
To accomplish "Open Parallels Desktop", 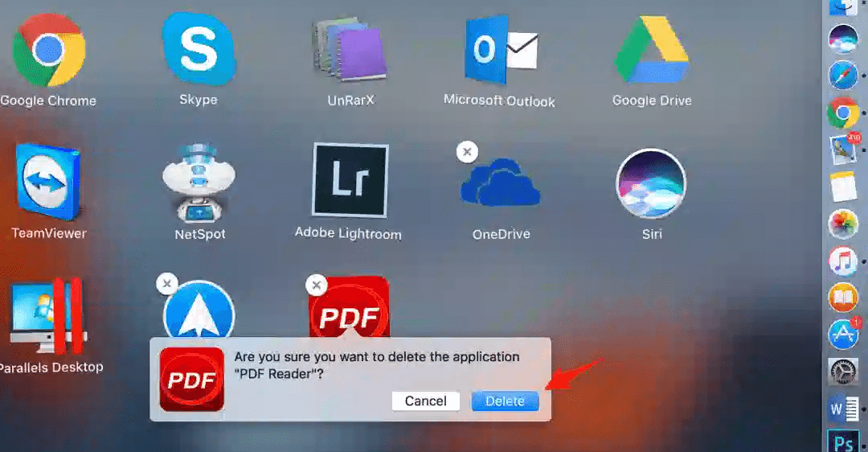I will 49,316.
